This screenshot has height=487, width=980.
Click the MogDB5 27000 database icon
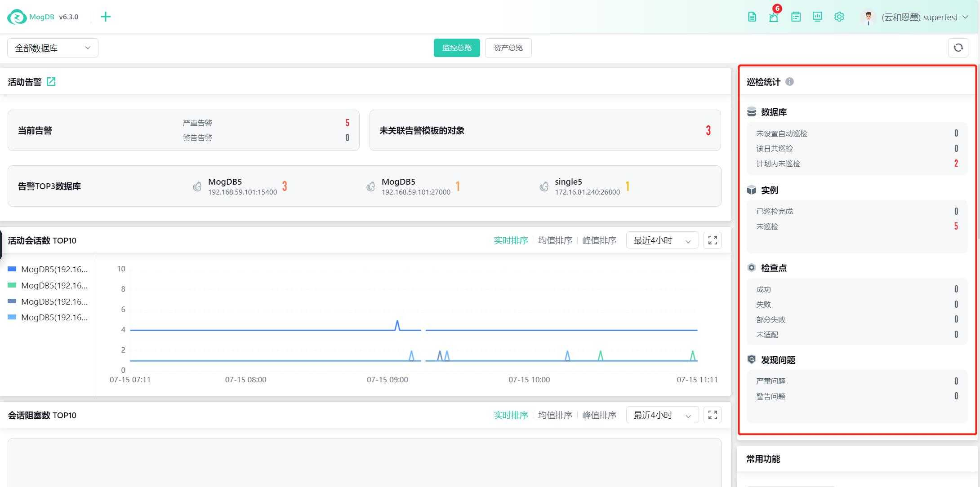(x=371, y=186)
